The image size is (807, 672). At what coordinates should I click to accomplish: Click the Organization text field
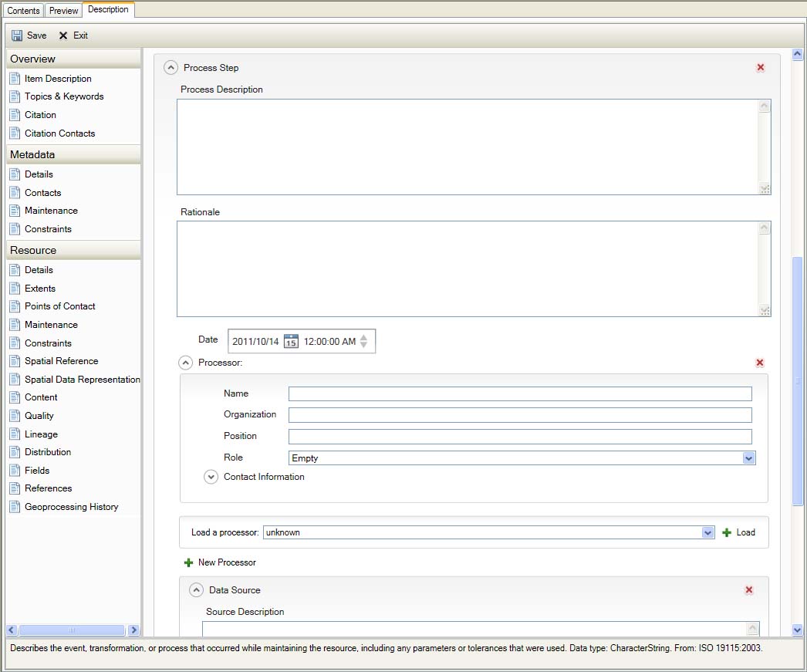point(520,415)
